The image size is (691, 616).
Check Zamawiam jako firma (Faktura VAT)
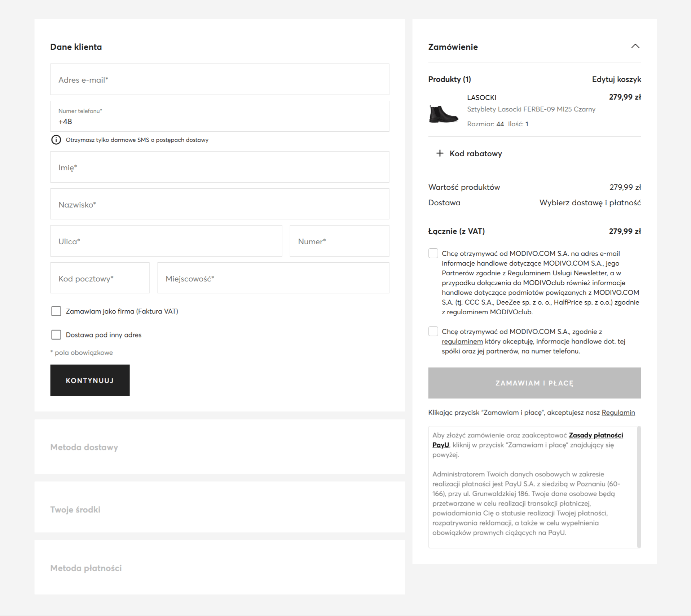coord(56,311)
